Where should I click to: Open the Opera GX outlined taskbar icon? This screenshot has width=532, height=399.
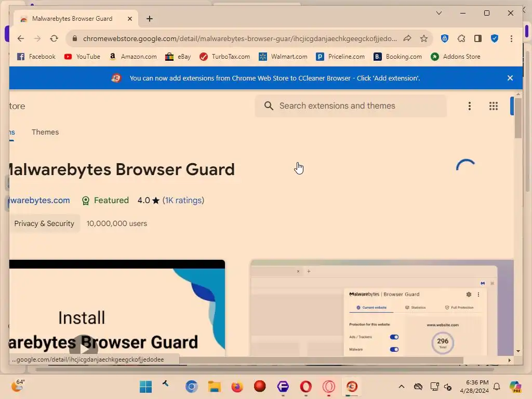[328, 387]
